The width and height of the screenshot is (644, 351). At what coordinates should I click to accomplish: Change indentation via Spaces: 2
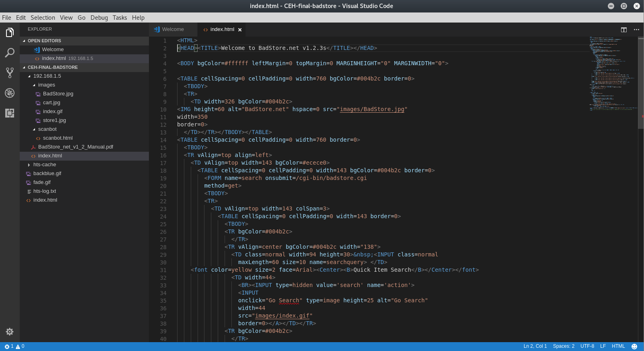click(x=563, y=346)
